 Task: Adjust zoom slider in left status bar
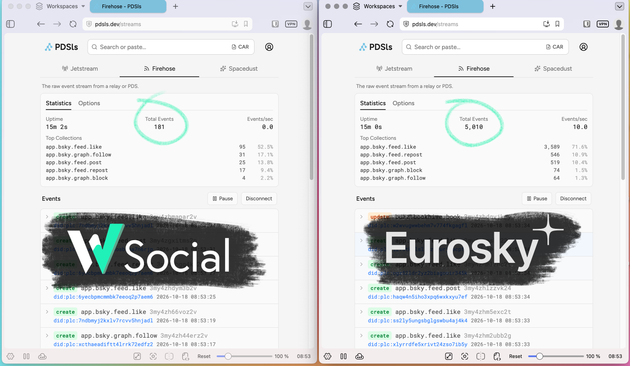[244, 356]
